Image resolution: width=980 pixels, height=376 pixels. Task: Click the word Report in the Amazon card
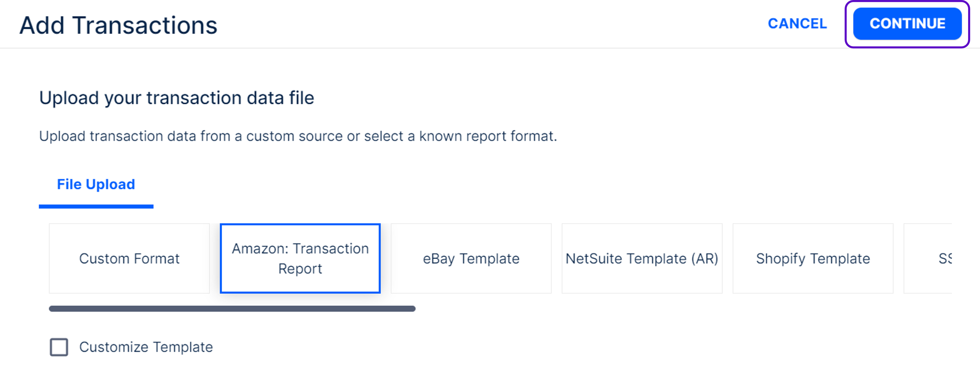pyautogui.click(x=300, y=269)
